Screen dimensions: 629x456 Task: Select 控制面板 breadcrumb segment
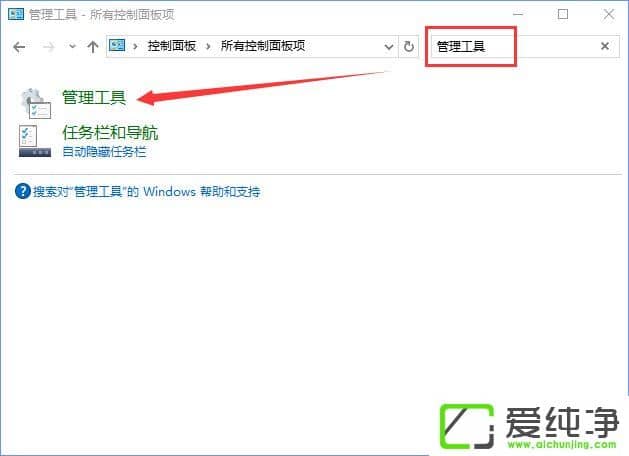point(171,46)
